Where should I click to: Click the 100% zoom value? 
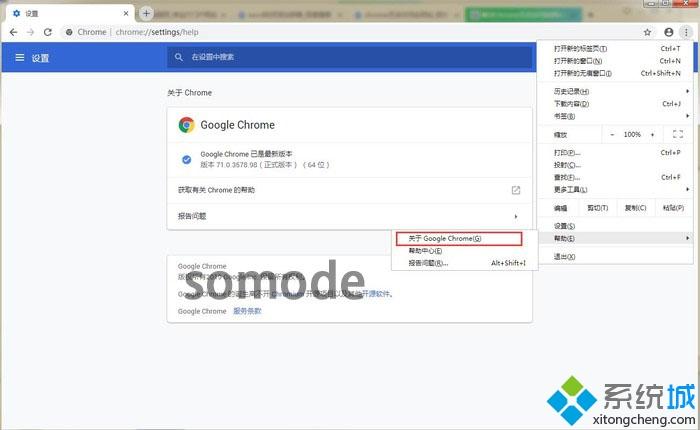(632, 134)
